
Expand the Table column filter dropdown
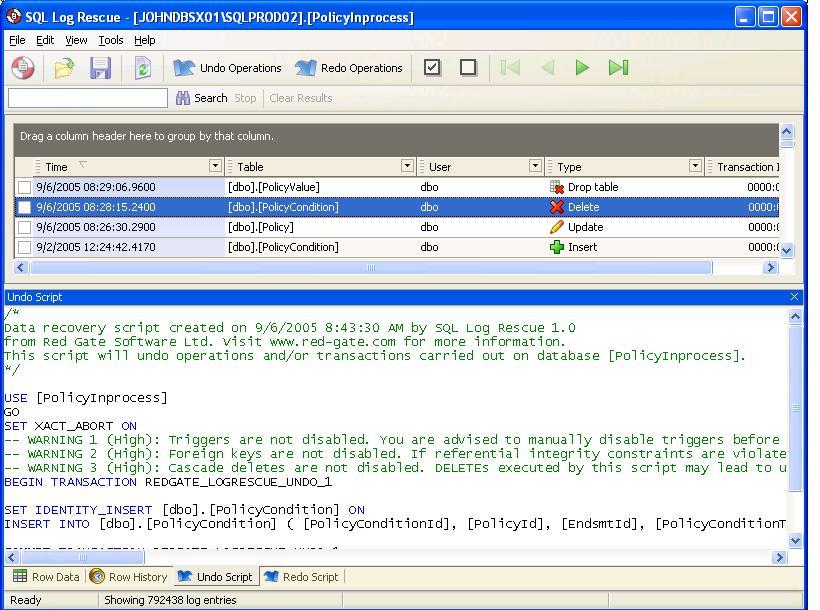pos(407,166)
